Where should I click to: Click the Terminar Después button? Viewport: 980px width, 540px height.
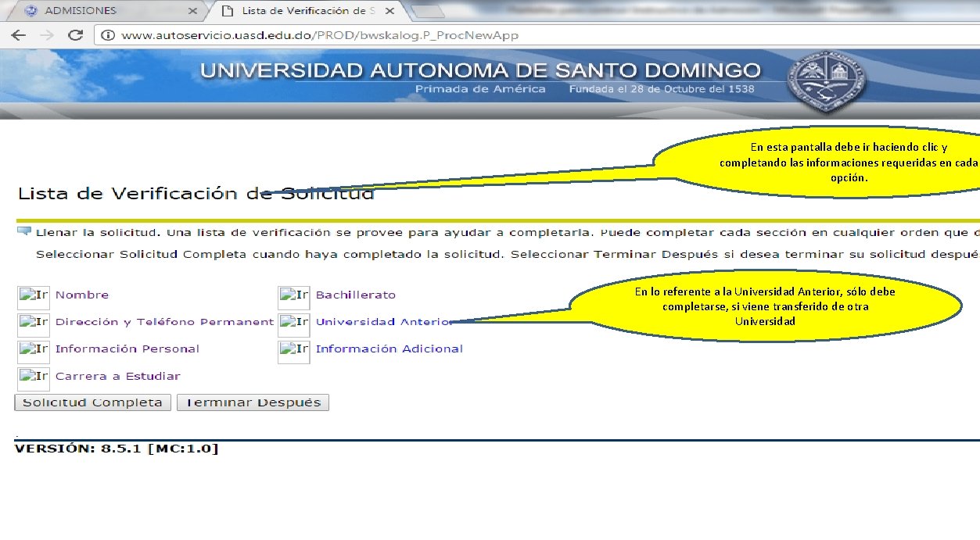253,402
